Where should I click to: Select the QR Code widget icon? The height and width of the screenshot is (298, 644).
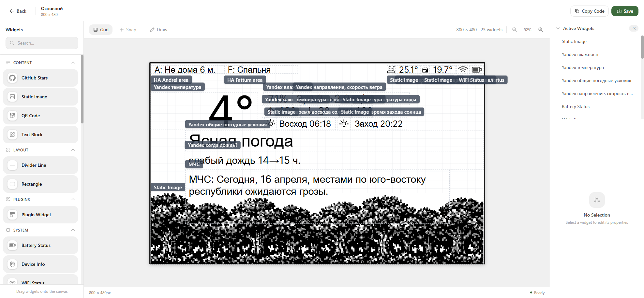tap(12, 116)
